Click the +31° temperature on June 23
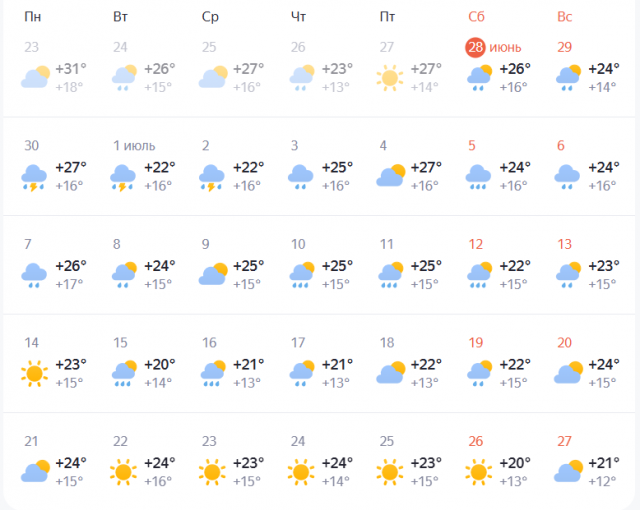Image resolution: width=640 pixels, height=510 pixels. [71, 69]
